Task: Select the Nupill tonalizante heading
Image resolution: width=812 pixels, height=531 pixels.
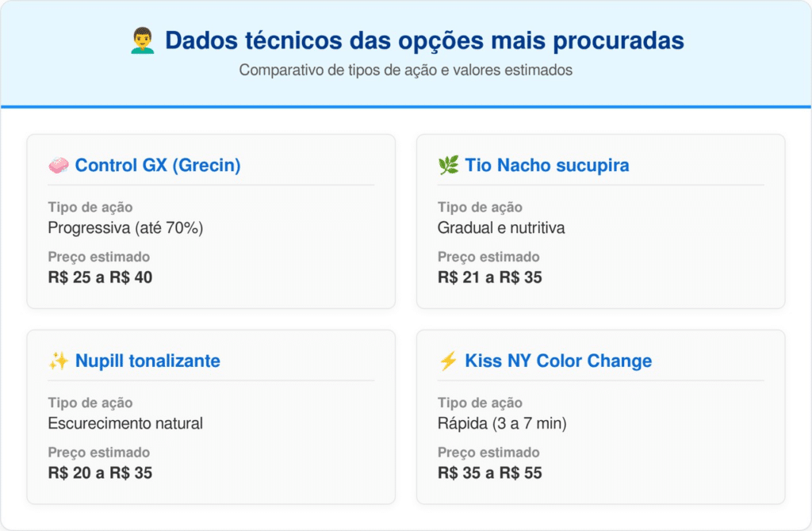Action: pos(147,361)
